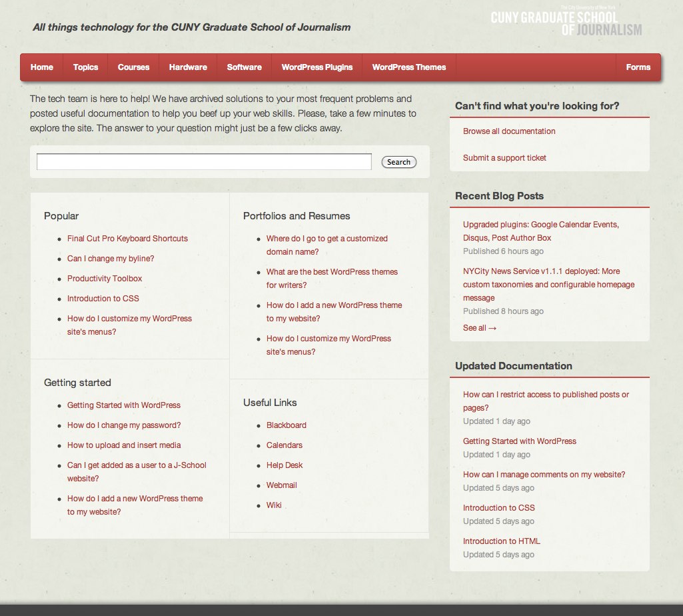Open Introduction to CSS in Updated Documentation

pos(498,508)
